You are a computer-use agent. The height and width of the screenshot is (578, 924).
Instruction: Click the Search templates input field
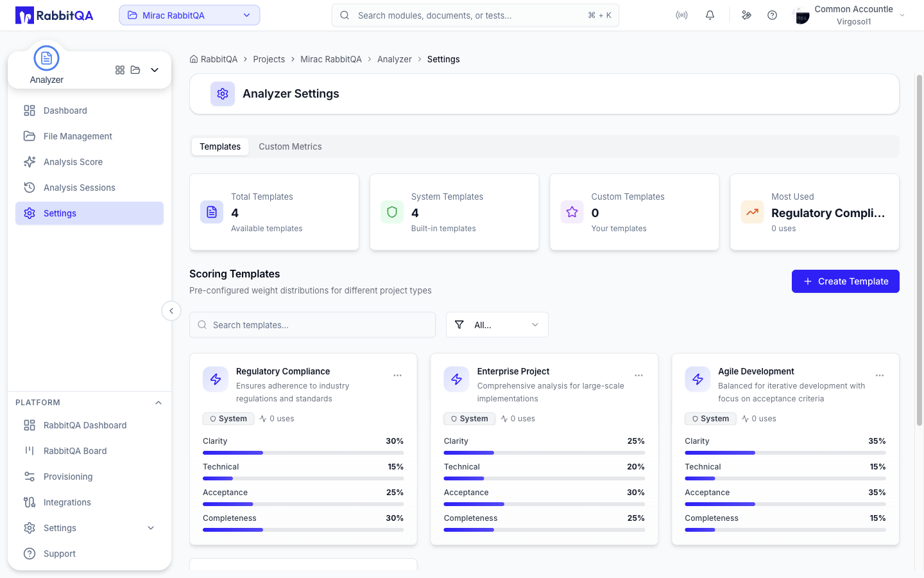(x=312, y=325)
